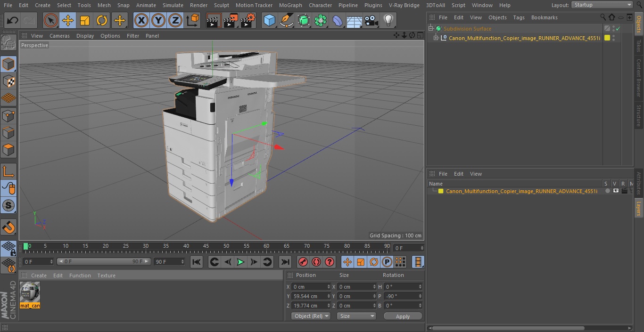
Task: Collapse the Subdivision Surface tree item
Action: (430, 29)
